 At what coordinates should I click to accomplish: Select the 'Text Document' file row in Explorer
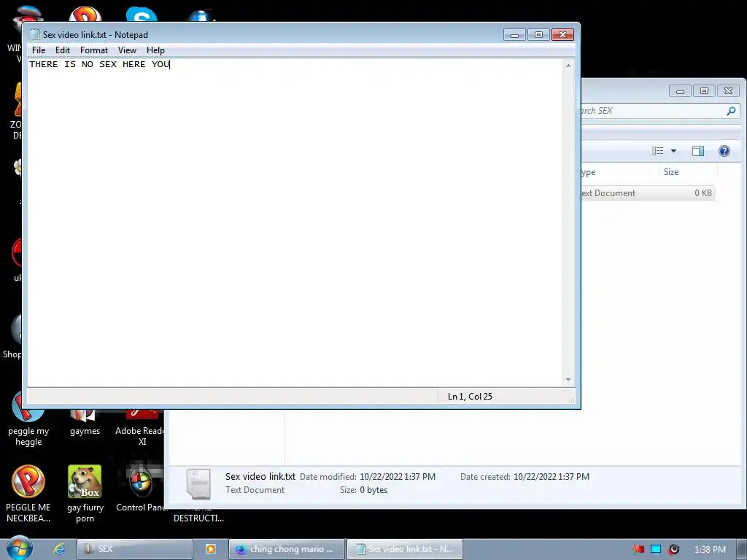(x=648, y=192)
